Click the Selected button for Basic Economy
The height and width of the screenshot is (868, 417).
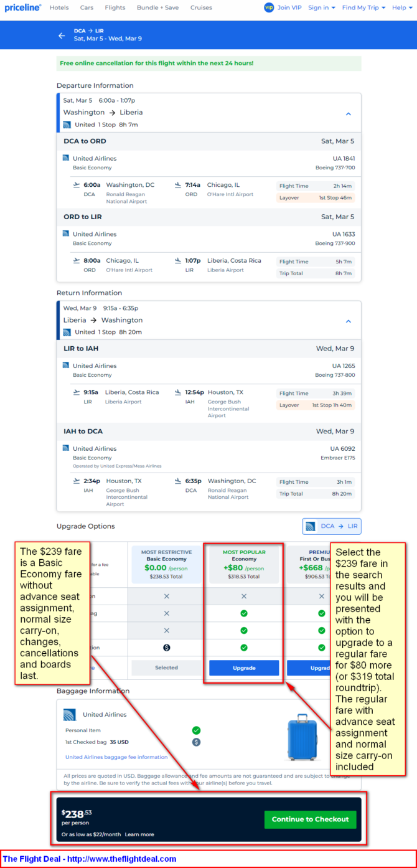[166, 668]
